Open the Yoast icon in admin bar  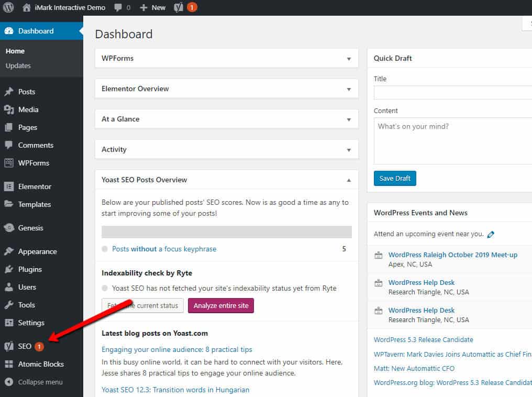tap(179, 7)
